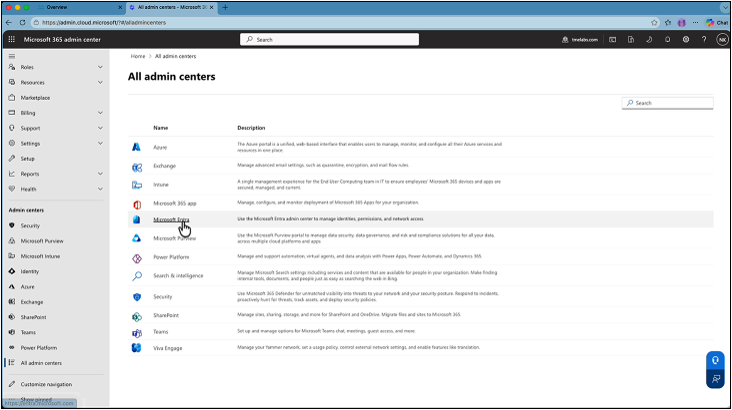Expand the Roles menu chevron
Screen dimensions: 732x410
(x=100, y=67)
